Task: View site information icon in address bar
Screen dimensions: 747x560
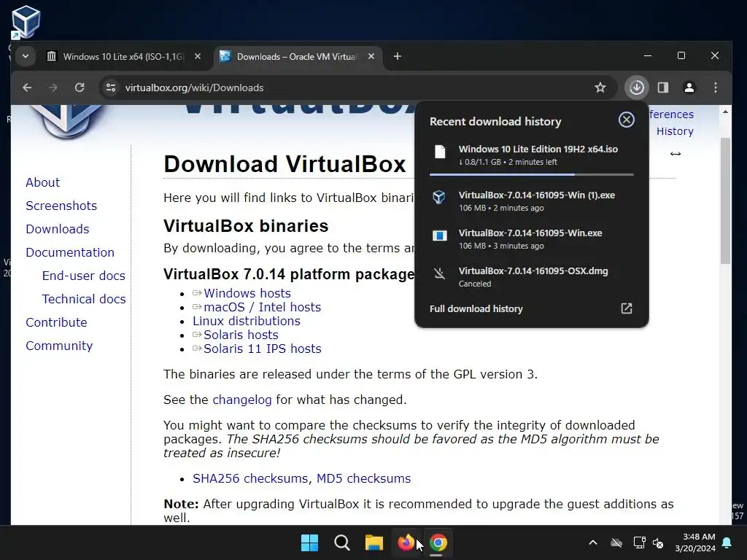Action: click(111, 87)
